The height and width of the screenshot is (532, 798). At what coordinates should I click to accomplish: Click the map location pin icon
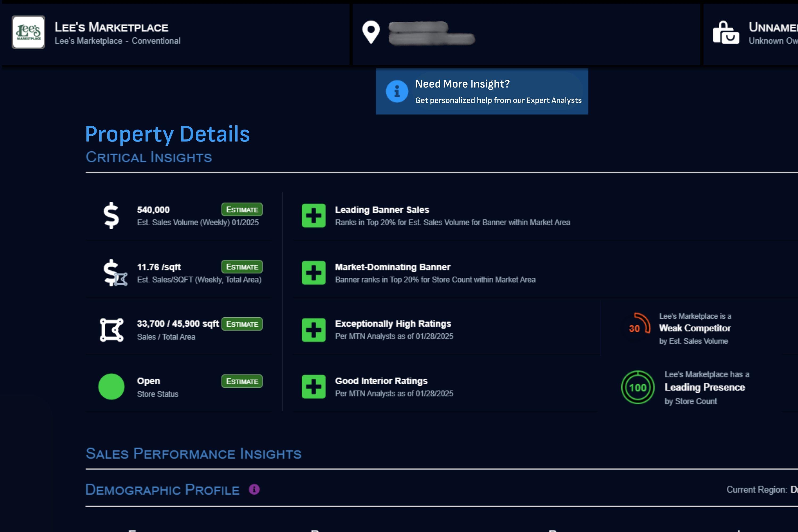tap(371, 32)
